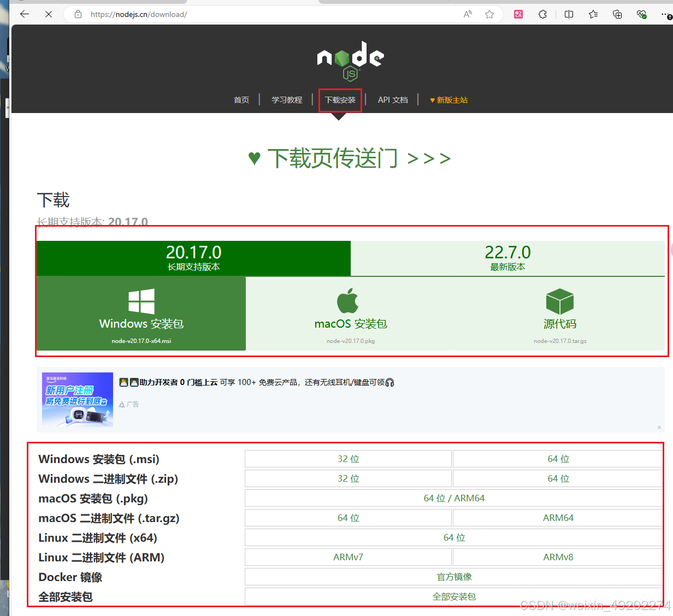Open browser extensions puzzle icon
The height and width of the screenshot is (616, 673).
pyautogui.click(x=542, y=14)
